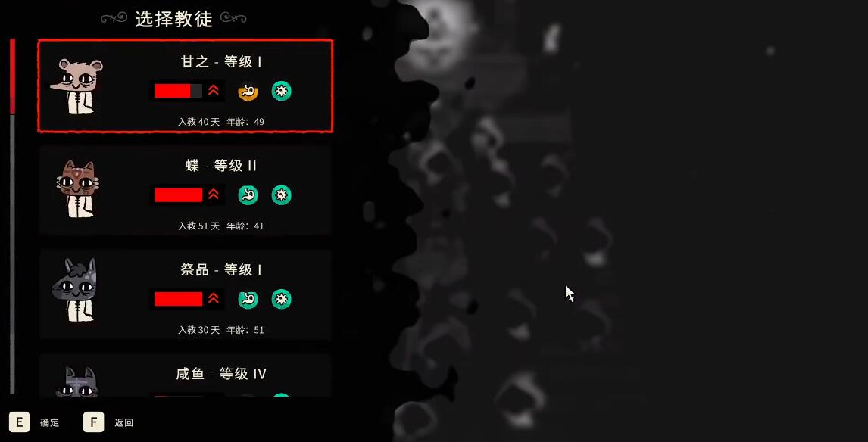Click 甘之's green sickness status icon

coord(281,92)
